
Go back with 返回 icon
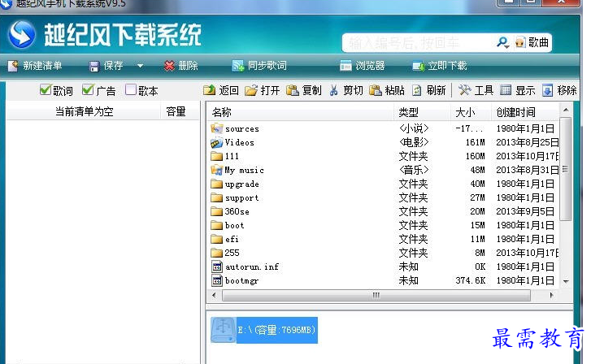click(209, 90)
